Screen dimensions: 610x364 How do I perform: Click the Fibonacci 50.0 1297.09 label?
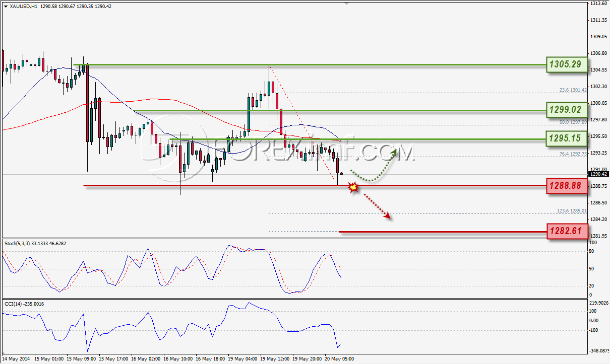pyautogui.click(x=573, y=122)
